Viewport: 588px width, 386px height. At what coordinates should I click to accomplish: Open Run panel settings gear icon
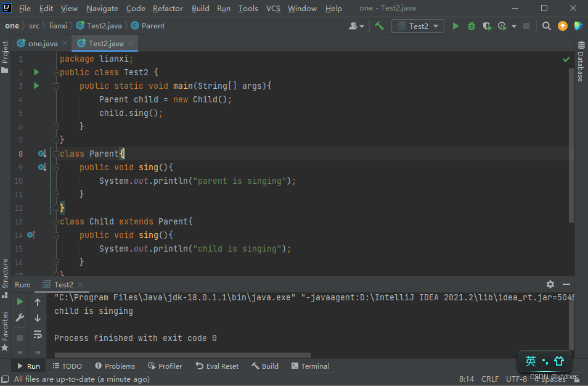pos(550,284)
